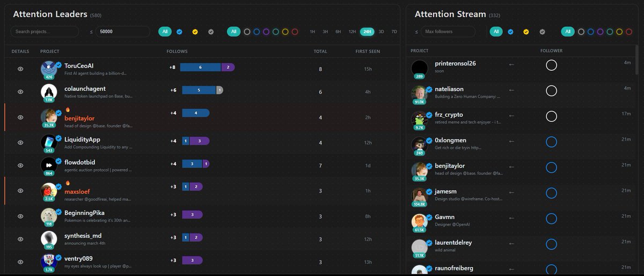Select the 3D time range
The image size is (644, 276).
[381, 32]
